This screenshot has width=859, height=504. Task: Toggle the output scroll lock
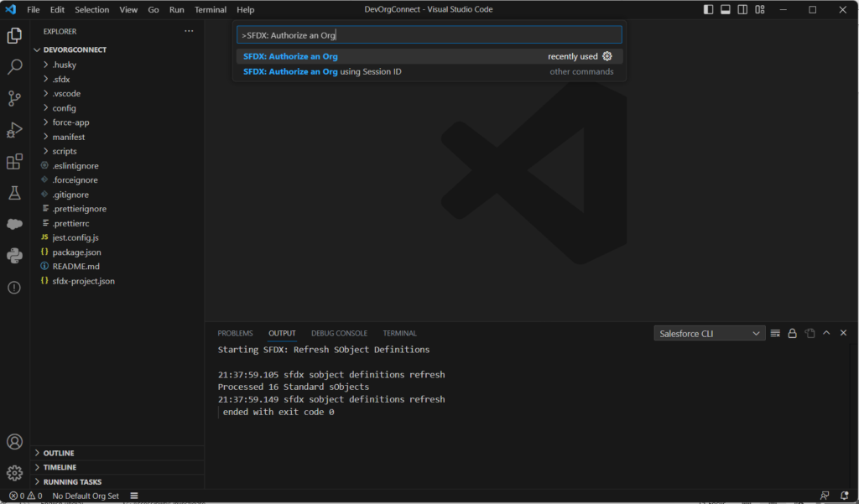pos(792,333)
